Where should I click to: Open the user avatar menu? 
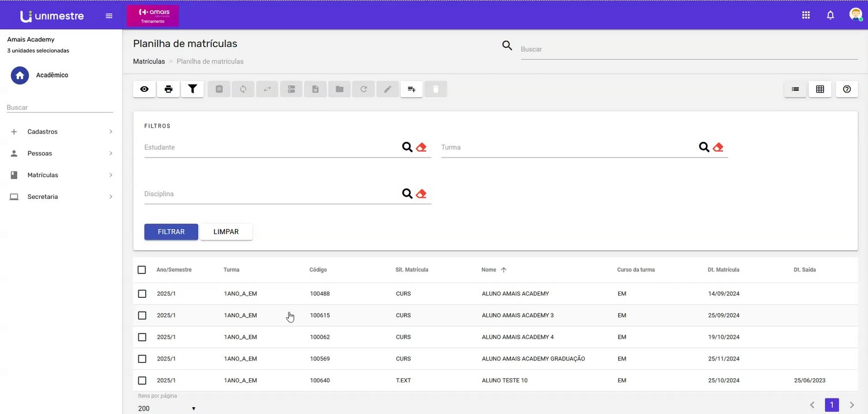856,15
